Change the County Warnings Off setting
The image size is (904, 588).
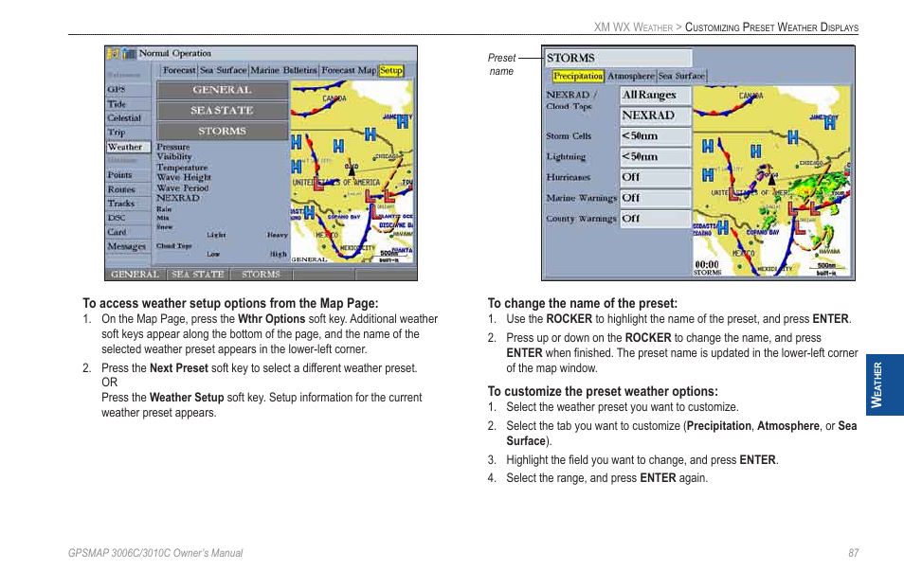click(x=656, y=219)
